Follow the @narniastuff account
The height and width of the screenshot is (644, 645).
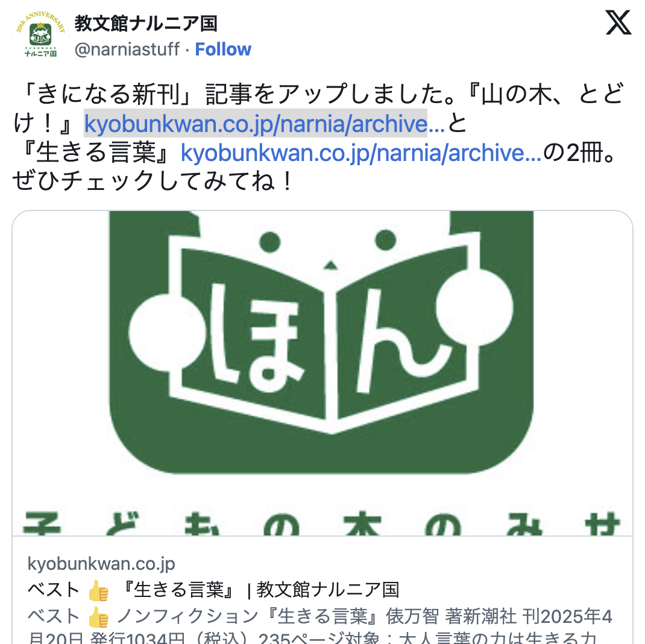click(x=223, y=49)
